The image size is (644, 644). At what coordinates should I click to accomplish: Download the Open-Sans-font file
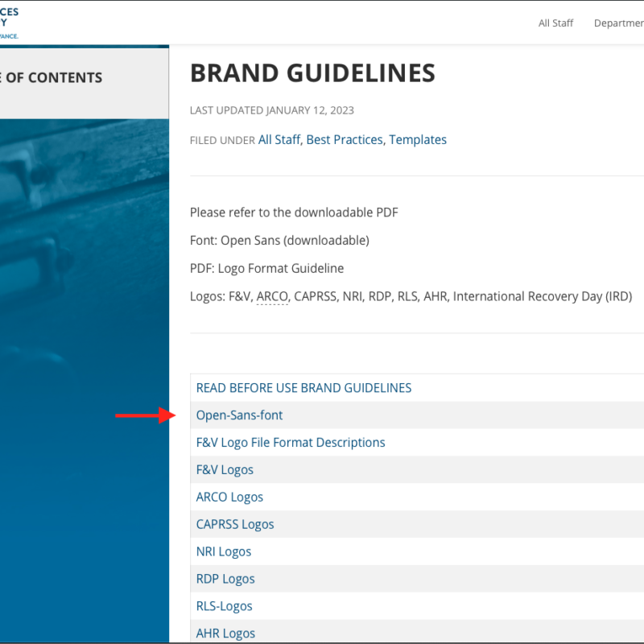pyautogui.click(x=239, y=415)
